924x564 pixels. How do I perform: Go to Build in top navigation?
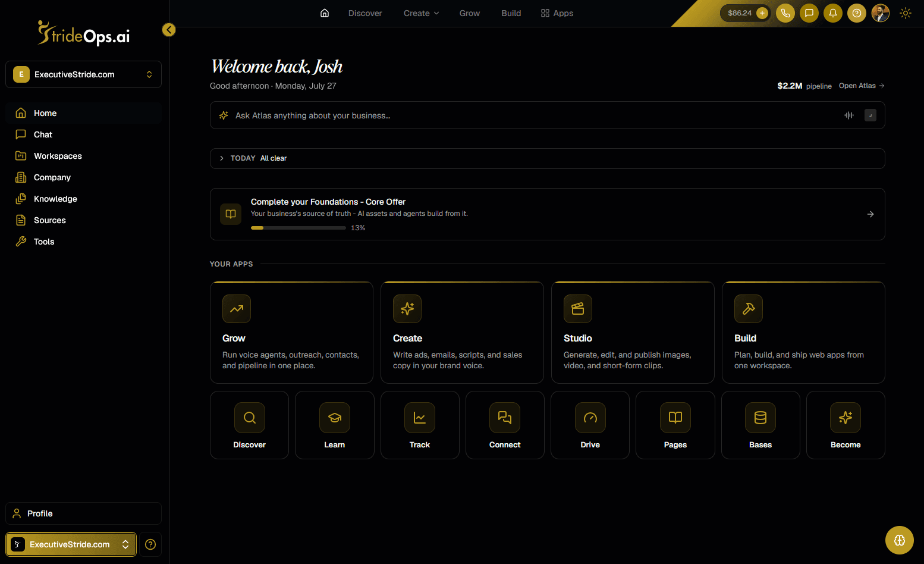511,13
